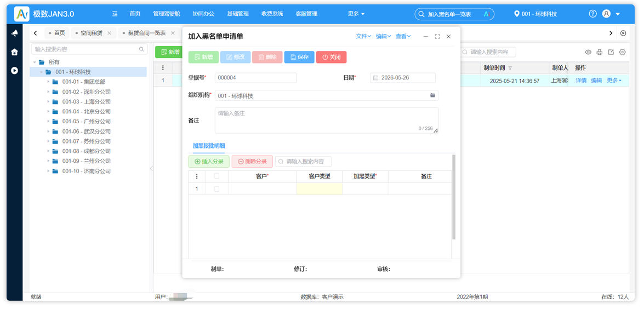Expand the 001-03 - 上海分公司 node
Image resolution: width=644 pixels, height=309 pixels.
coord(48,101)
